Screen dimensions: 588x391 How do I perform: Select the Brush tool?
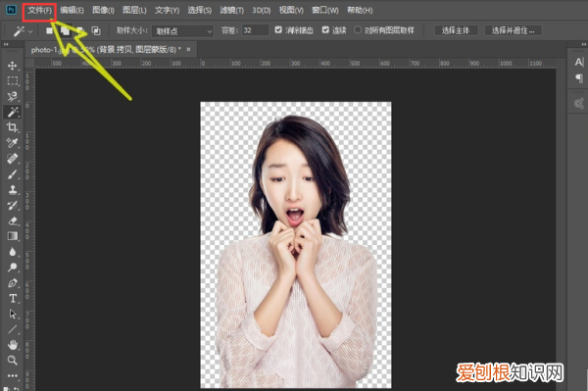(13, 174)
